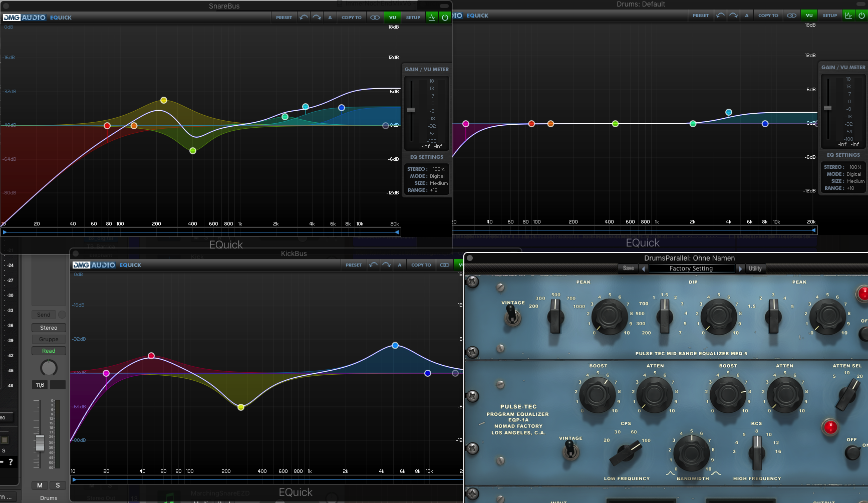Undo last change in SnareBus EQuick
This screenshot has height=503, width=868.
[x=304, y=17]
